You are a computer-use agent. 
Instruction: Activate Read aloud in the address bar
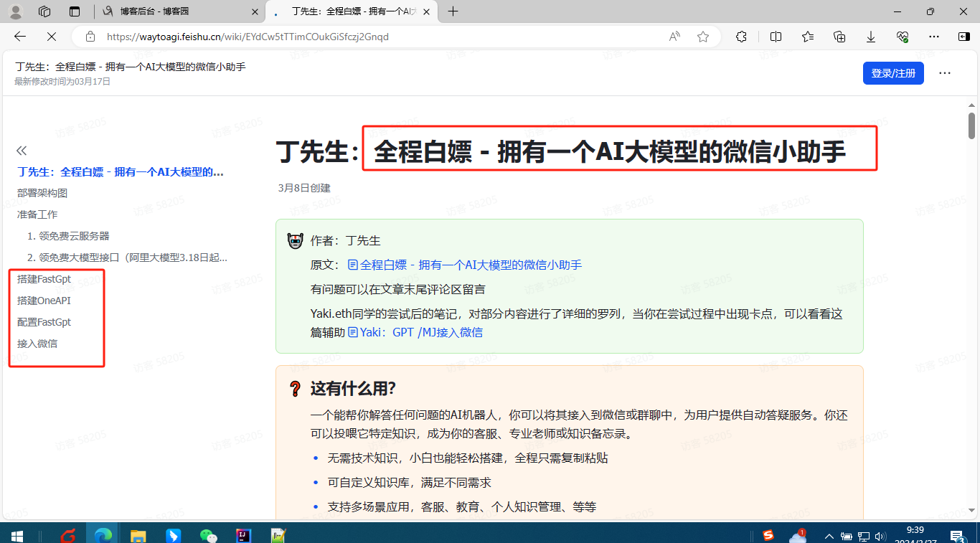click(674, 37)
